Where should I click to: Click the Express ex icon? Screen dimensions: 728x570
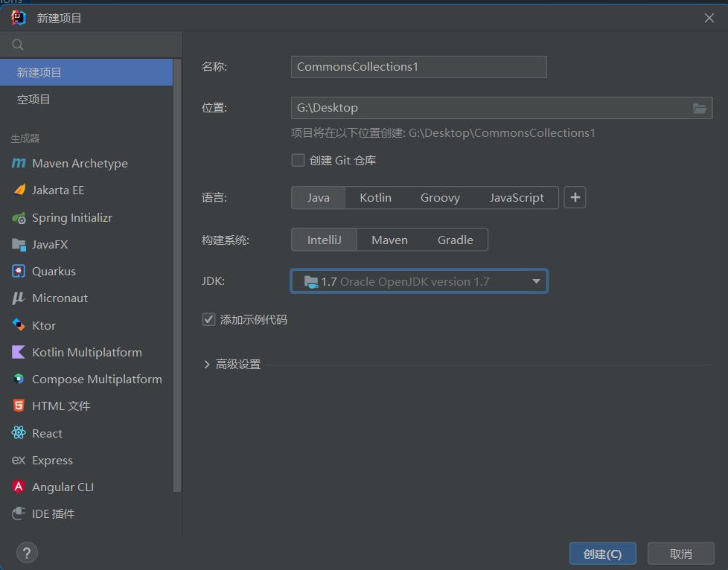pyautogui.click(x=18, y=460)
